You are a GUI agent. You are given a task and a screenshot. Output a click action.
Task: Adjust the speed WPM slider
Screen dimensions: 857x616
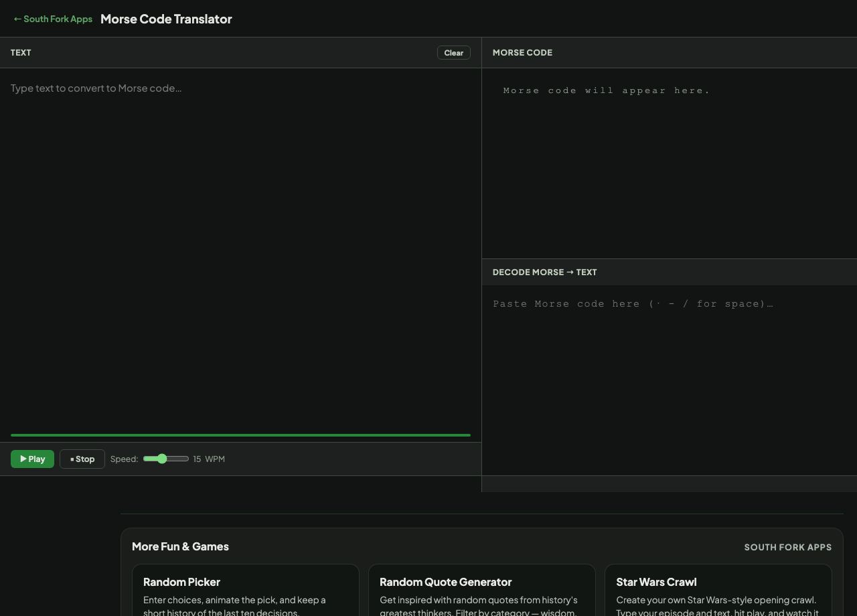click(166, 459)
